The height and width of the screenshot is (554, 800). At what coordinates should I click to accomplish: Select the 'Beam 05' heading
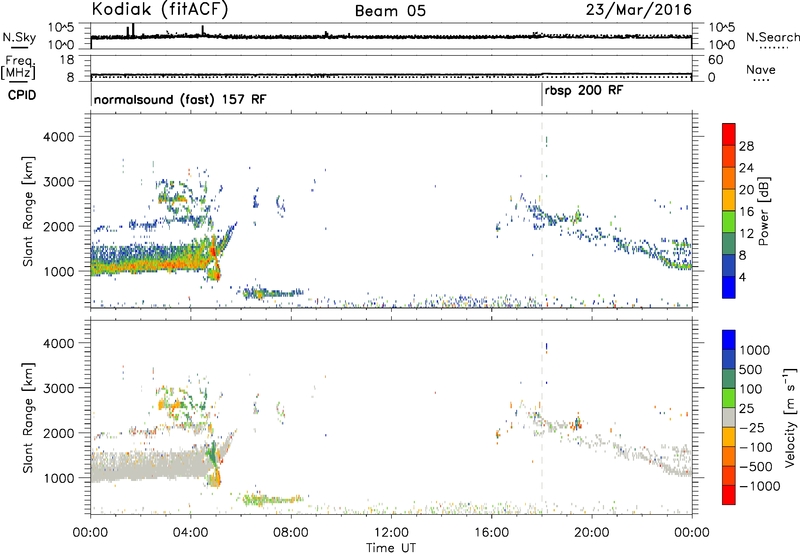pos(390,11)
